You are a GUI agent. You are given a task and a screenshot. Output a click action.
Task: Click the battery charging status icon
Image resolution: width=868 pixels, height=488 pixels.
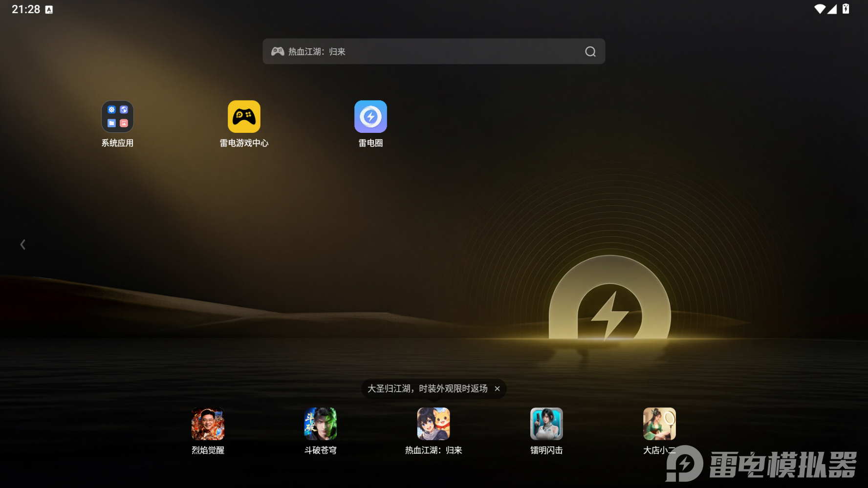(x=846, y=9)
